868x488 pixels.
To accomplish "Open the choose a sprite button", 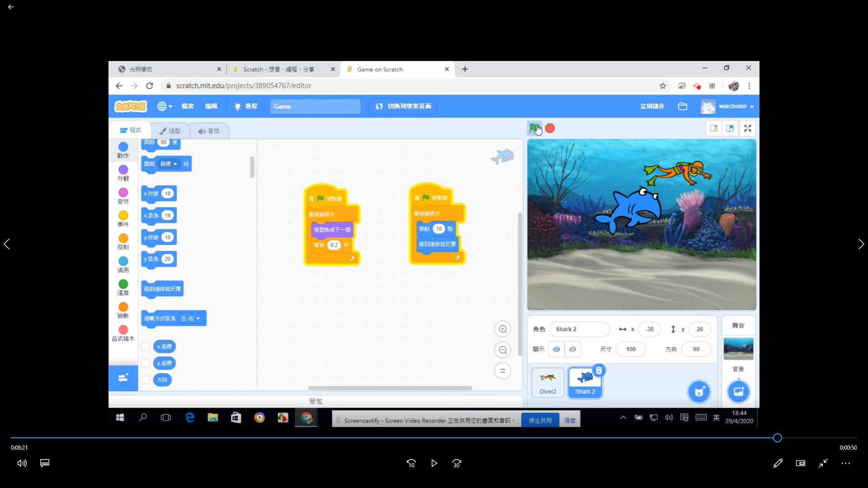I will [699, 391].
